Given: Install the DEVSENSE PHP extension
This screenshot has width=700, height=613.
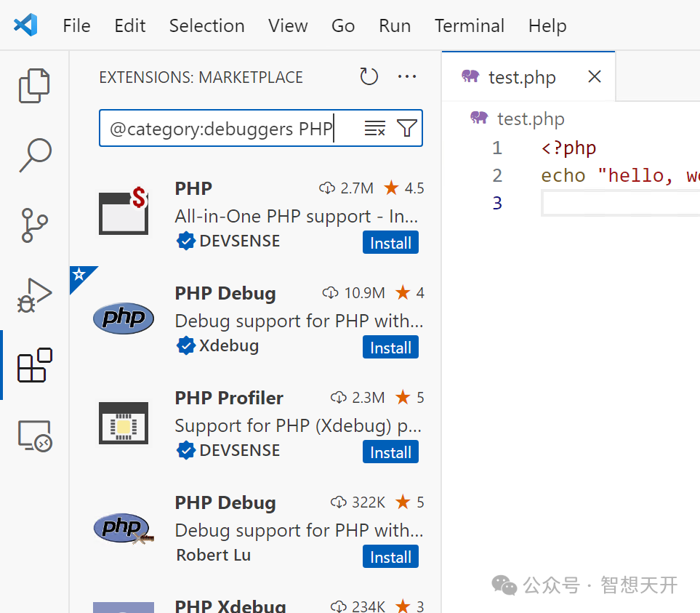Looking at the screenshot, I should point(390,242).
